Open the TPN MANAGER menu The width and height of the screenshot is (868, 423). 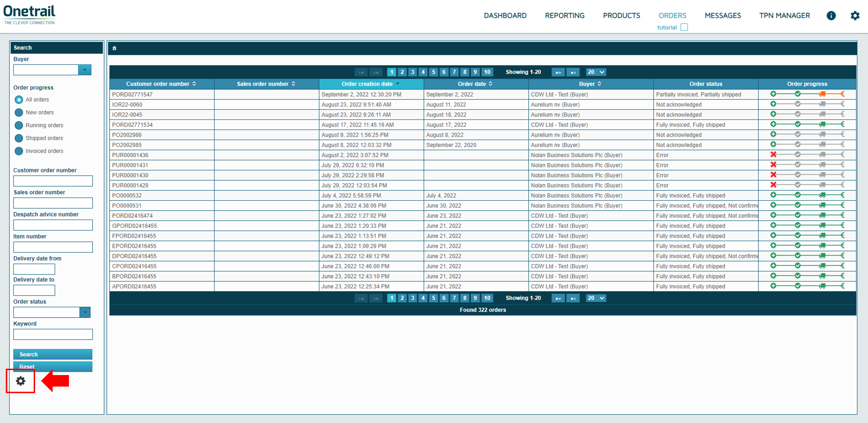coord(784,15)
